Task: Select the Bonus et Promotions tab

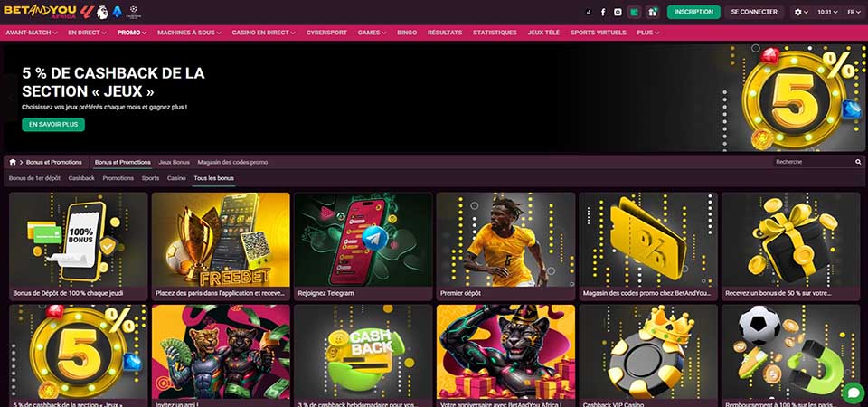Action: click(122, 162)
